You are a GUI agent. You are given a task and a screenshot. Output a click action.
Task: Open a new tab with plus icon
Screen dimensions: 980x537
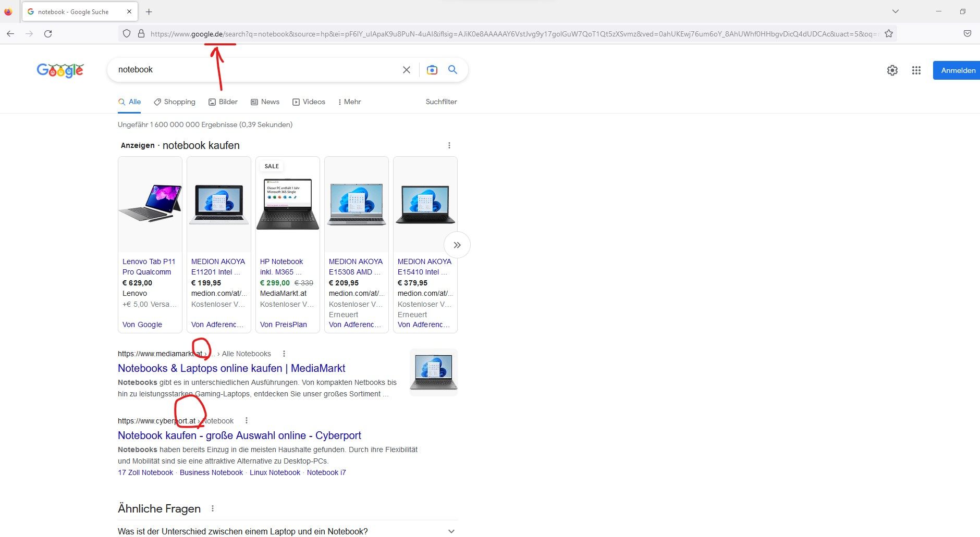click(x=149, y=11)
